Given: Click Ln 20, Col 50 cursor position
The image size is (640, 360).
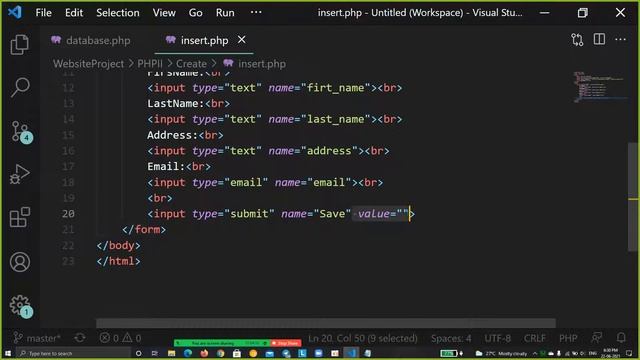Looking at the screenshot, I should [362, 338].
